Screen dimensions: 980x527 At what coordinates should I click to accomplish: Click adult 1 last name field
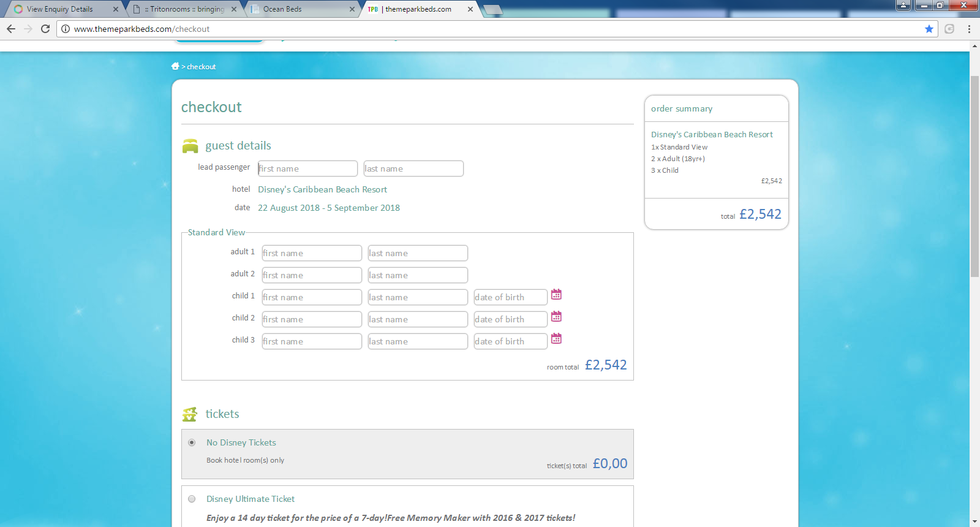tap(418, 253)
